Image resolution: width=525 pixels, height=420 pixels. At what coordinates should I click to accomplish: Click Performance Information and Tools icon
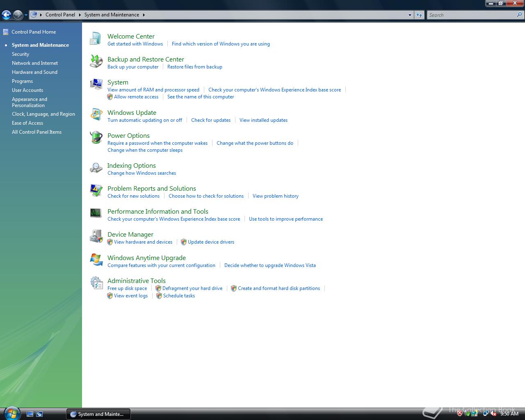(96, 213)
